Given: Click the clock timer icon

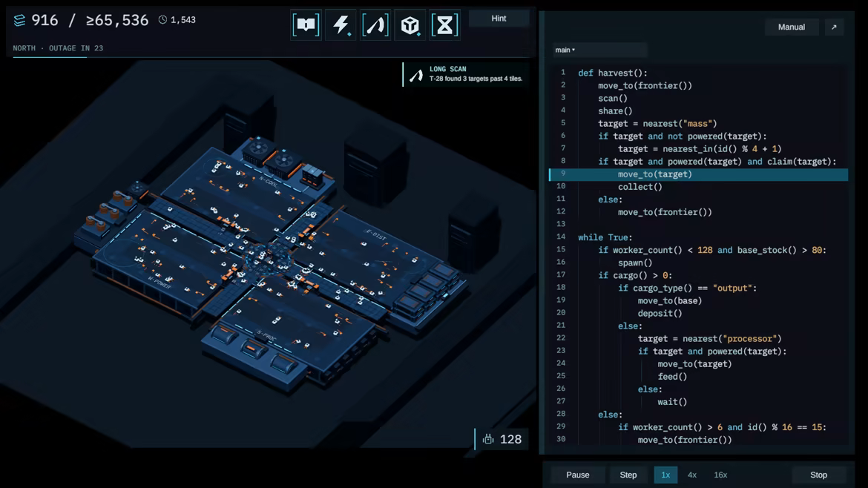Looking at the screenshot, I should (162, 20).
